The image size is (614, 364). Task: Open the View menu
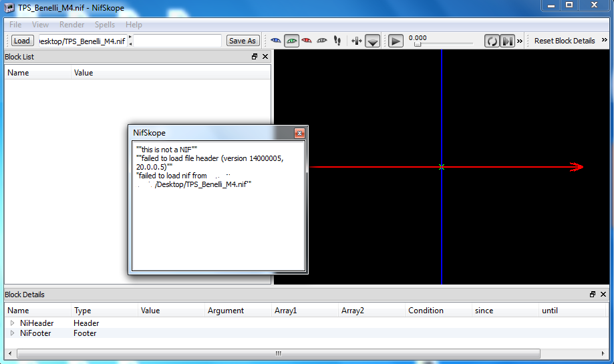click(x=40, y=25)
